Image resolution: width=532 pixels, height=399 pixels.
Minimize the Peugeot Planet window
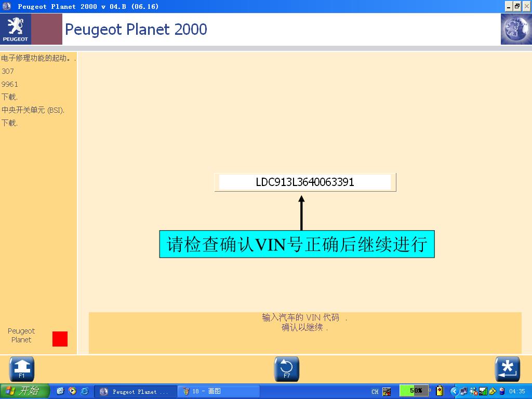[x=509, y=6]
